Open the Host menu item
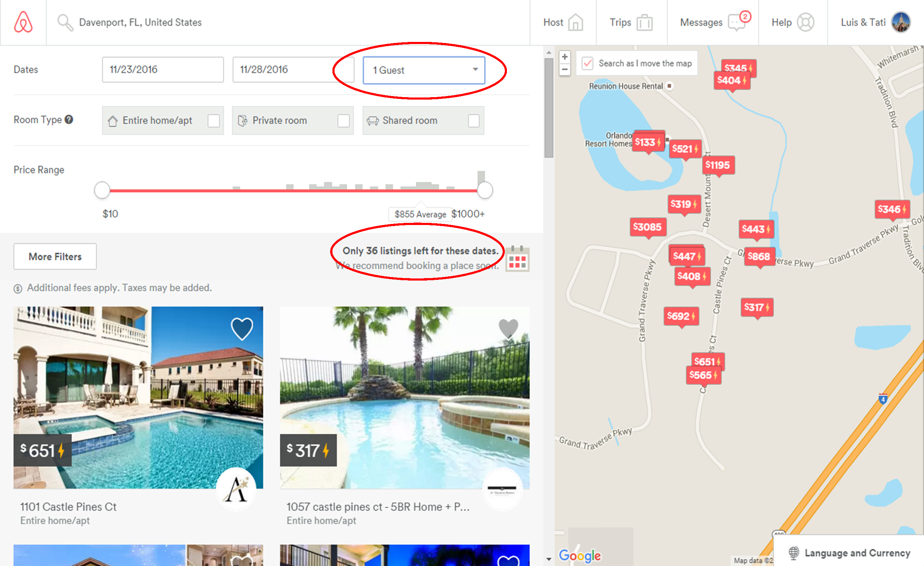Viewport: 924px width, 566px height. [x=563, y=22]
